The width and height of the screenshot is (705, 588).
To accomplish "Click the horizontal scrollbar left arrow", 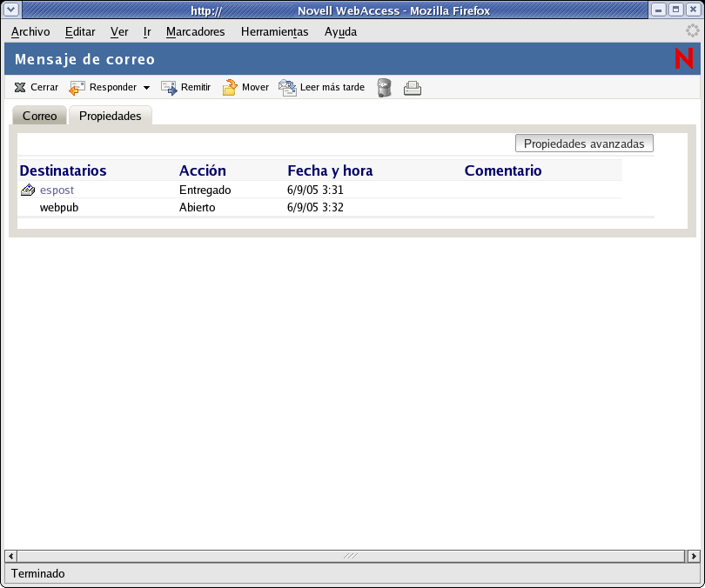I will (x=10, y=556).
